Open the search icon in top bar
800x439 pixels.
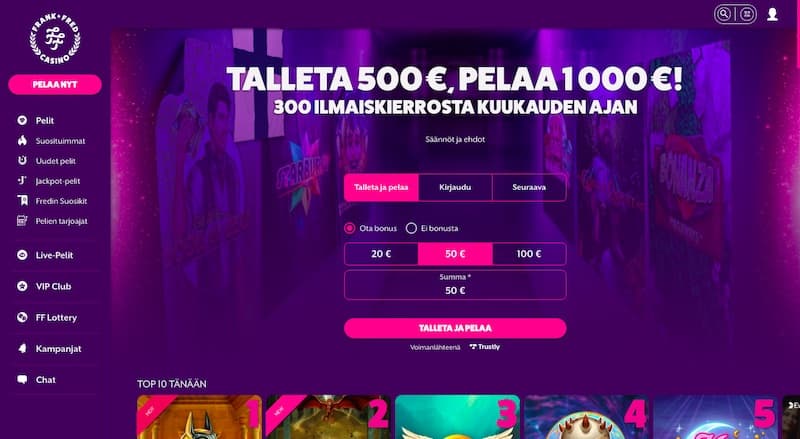pyautogui.click(x=723, y=14)
